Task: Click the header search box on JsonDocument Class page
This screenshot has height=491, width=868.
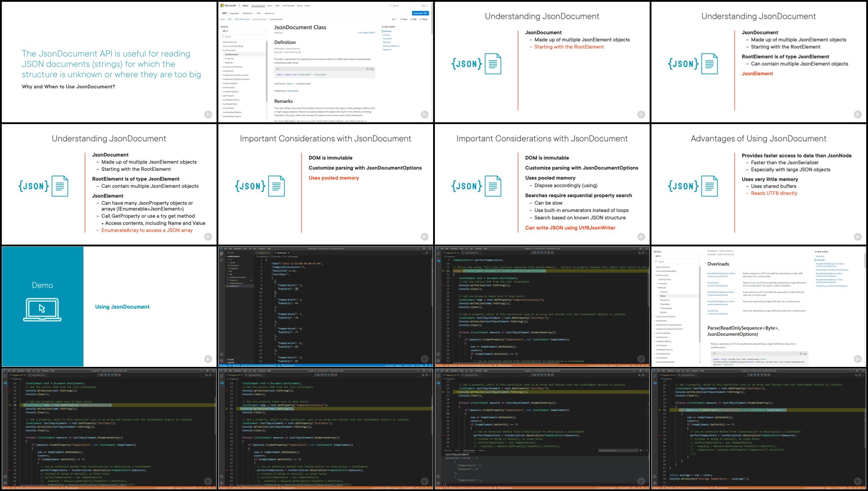Action: point(403,6)
